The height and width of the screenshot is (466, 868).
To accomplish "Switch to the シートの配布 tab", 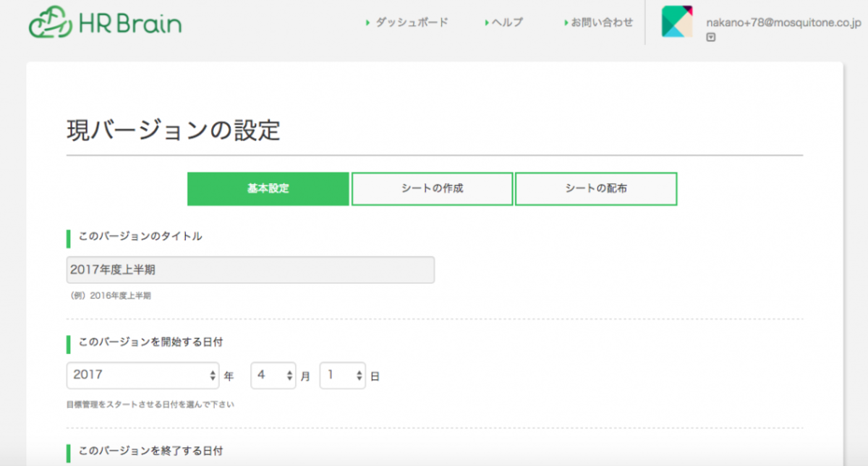I will (595, 188).
